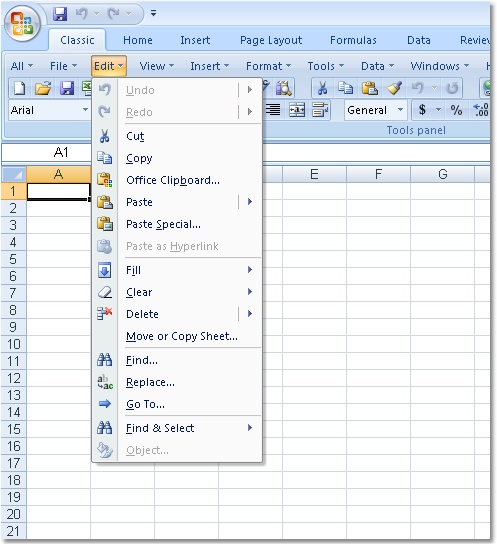Click the Cut scissors icon in toolbar
This screenshot has width=497, height=546.
tap(322, 88)
